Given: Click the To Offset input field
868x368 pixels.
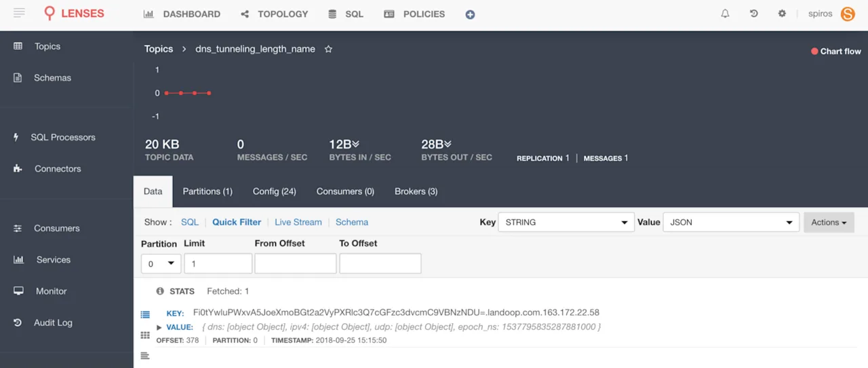Looking at the screenshot, I should [380, 263].
